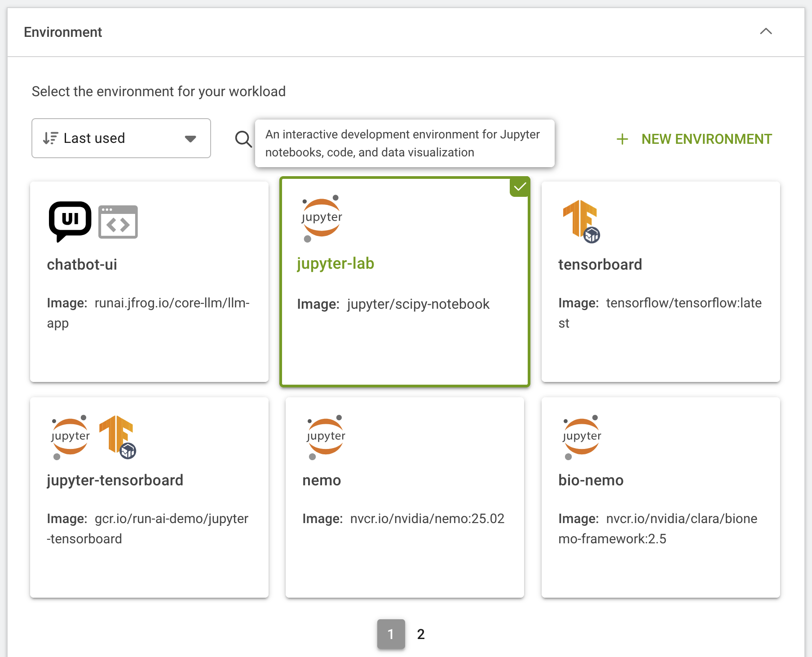This screenshot has width=812, height=657.
Task: Collapse the Environment section chevron
Action: pos(766,31)
